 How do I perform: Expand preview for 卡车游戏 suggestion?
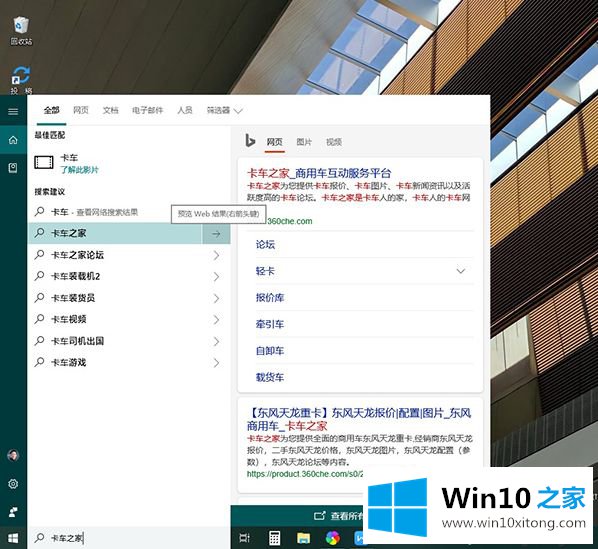(x=216, y=363)
